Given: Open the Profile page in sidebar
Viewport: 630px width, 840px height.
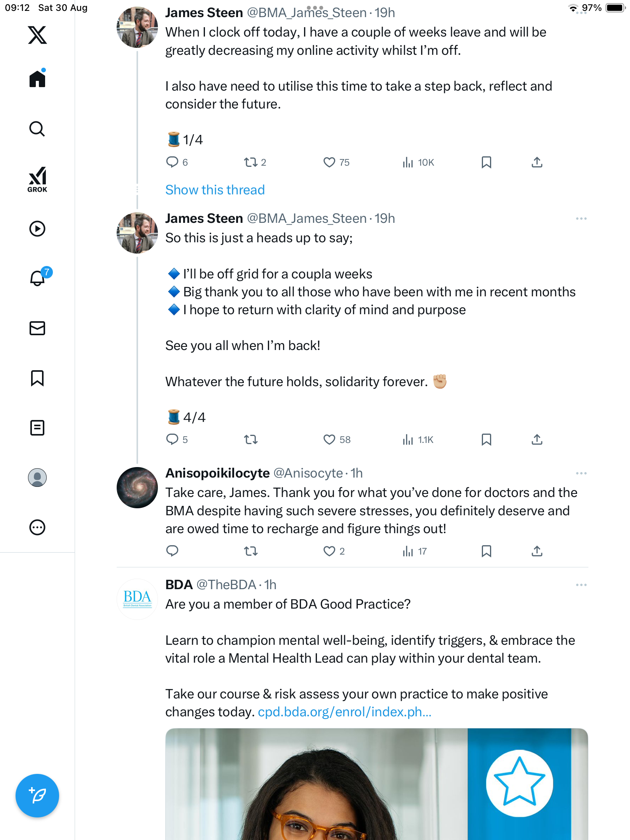Looking at the screenshot, I should coord(37,478).
